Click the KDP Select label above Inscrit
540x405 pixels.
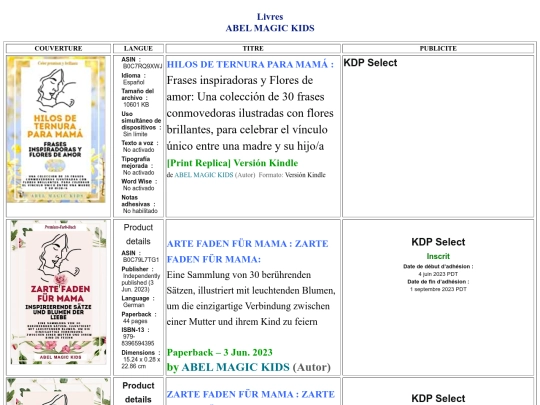438,242
